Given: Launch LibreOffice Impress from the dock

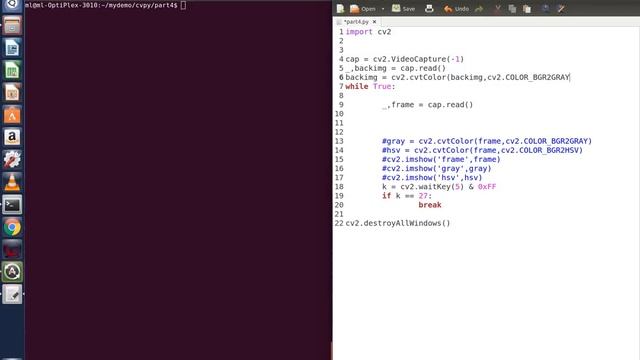Looking at the screenshot, I should (x=12, y=93).
